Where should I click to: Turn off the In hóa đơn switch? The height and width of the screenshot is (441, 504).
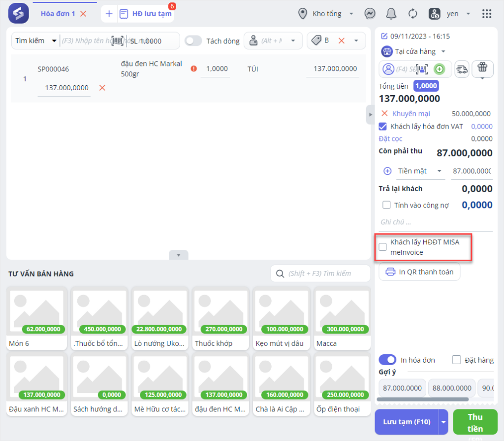click(387, 360)
